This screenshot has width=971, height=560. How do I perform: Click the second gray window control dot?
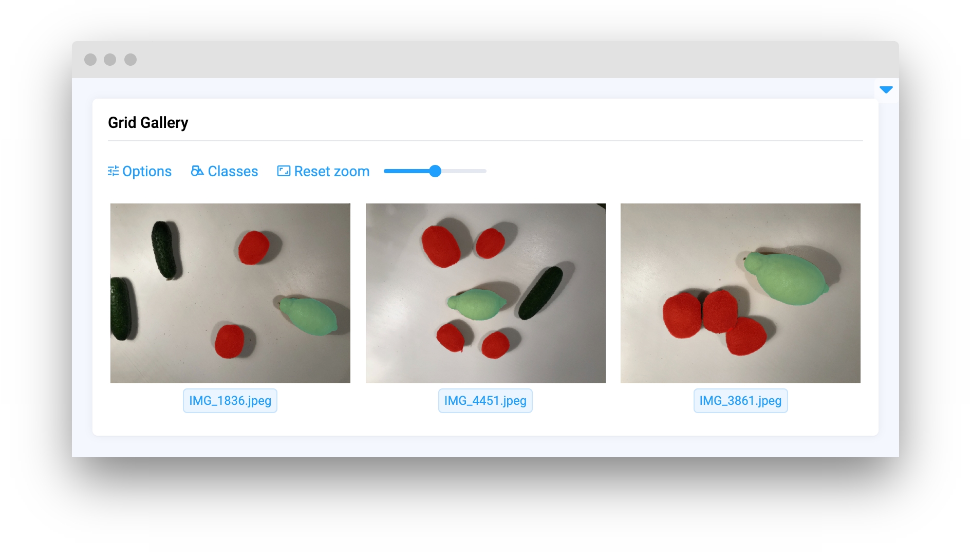110,60
